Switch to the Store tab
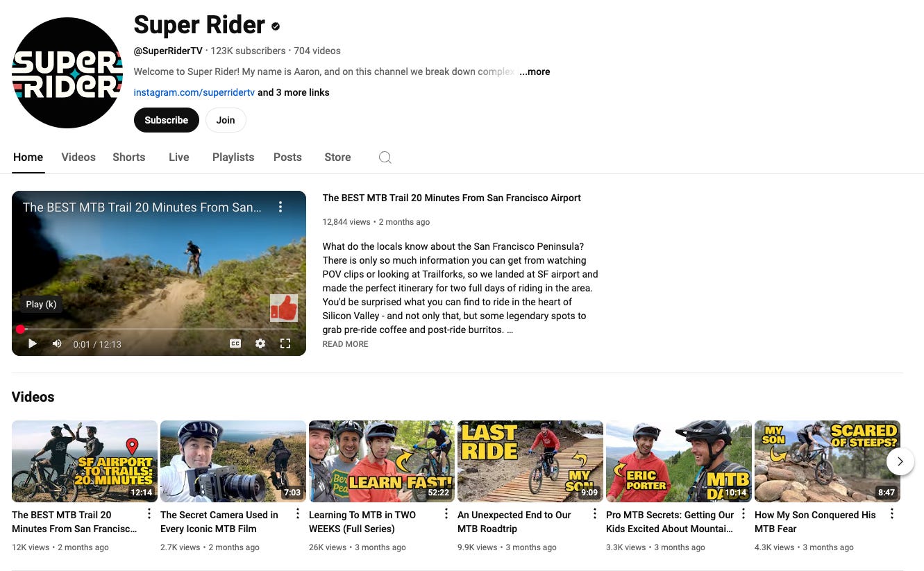 337,157
